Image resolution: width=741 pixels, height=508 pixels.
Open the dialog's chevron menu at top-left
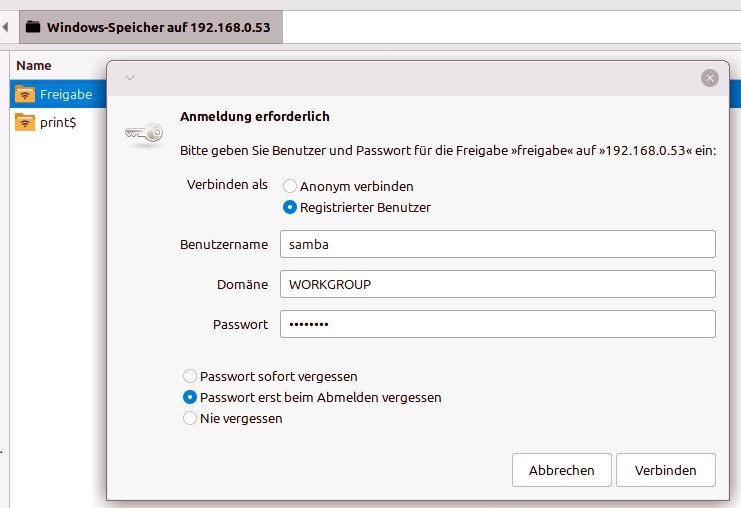coord(129,77)
